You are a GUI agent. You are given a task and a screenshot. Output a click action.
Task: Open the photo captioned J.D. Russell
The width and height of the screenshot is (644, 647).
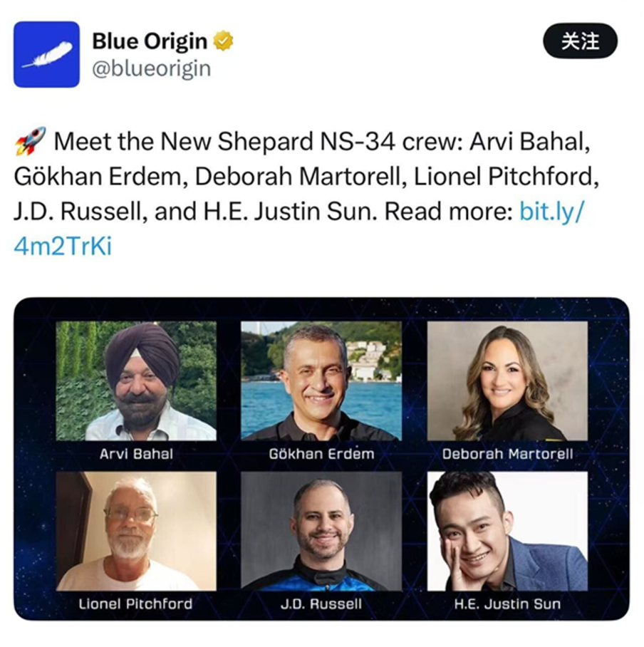[321, 531]
